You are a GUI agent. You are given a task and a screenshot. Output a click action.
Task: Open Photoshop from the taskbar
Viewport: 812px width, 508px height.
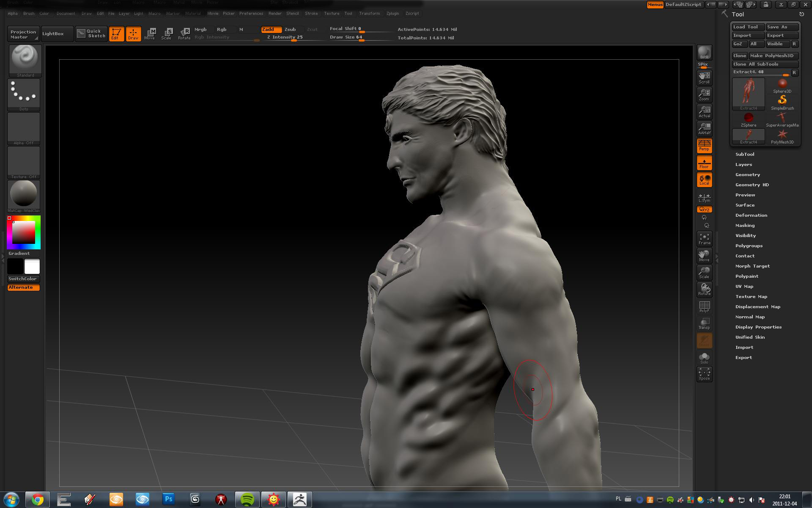coord(168,500)
